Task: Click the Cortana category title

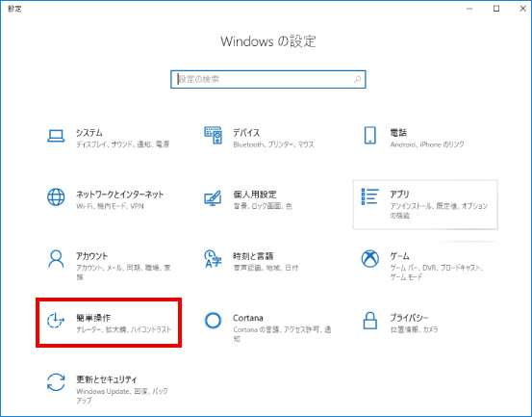Action: (x=248, y=318)
